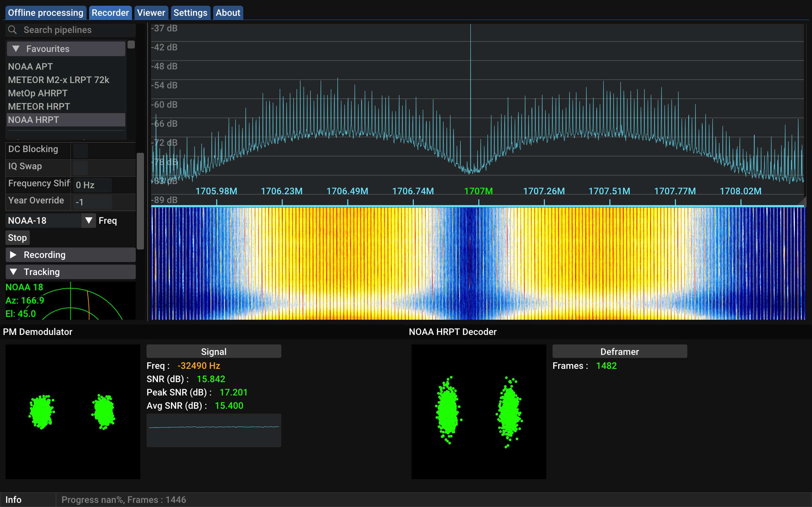This screenshot has height=507, width=812.
Task: Open the NOAA-18 satellite dropdown
Action: click(88, 220)
